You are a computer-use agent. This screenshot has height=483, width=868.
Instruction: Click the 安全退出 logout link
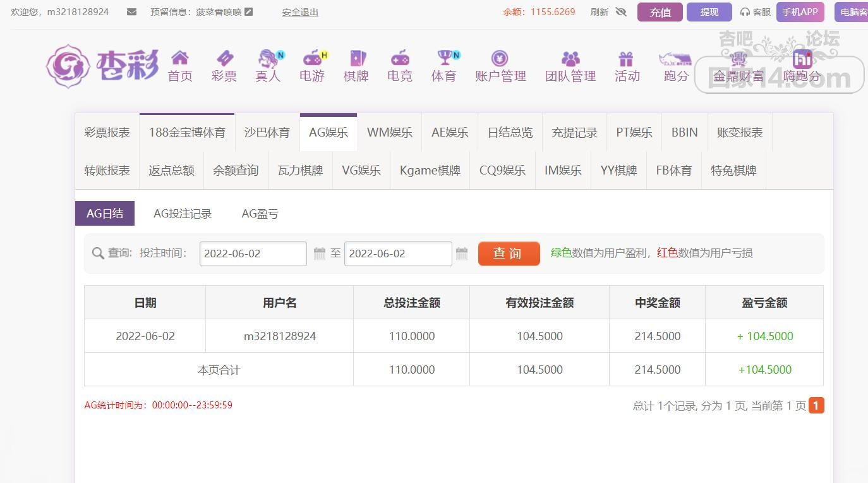click(300, 12)
